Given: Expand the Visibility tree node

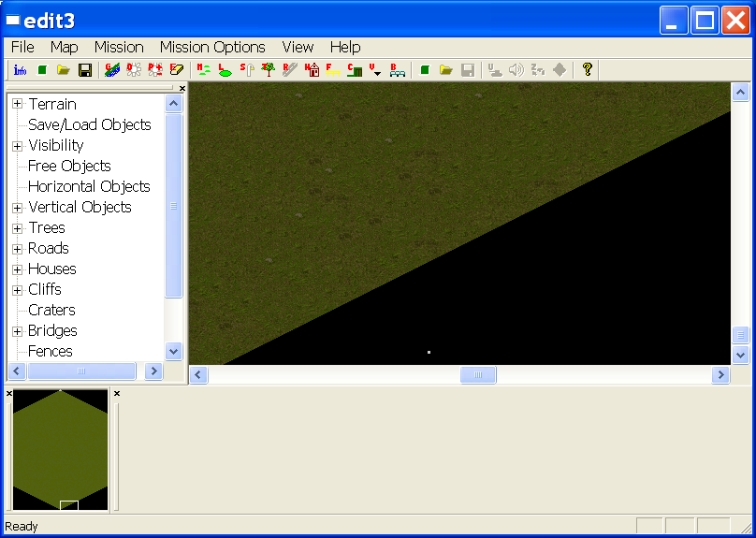Looking at the screenshot, I should [18, 145].
